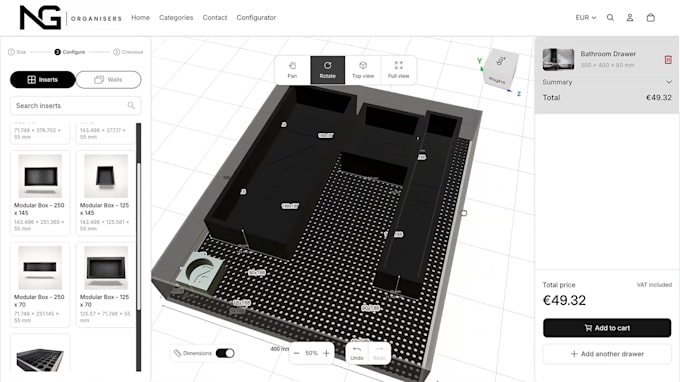
Task: Select the Configure step
Action: (x=70, y=52)
